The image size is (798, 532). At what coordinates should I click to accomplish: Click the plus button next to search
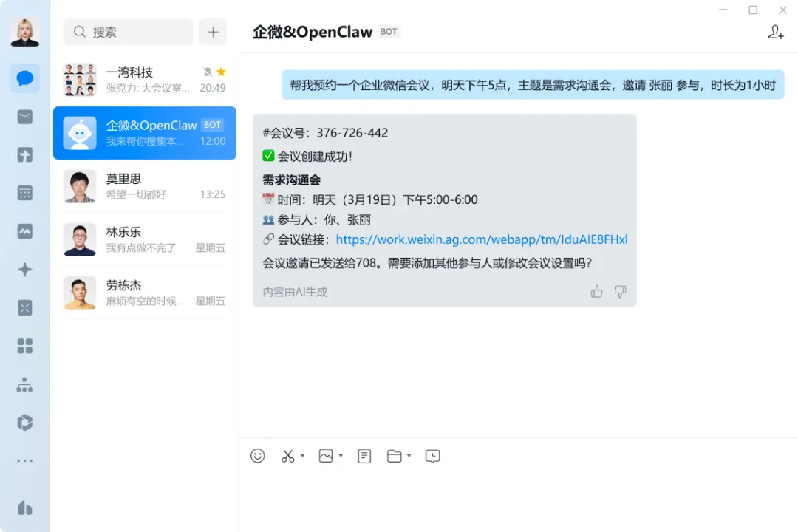[213, 32]
